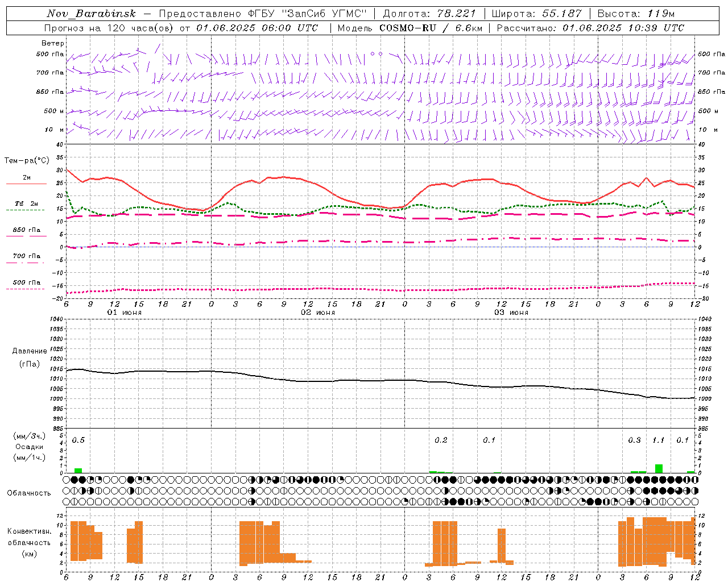Click the Конвективн. convective cloud label

tap(29, 531)
